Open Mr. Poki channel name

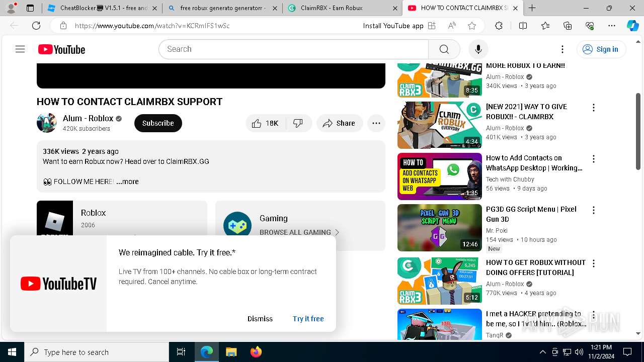497,231
